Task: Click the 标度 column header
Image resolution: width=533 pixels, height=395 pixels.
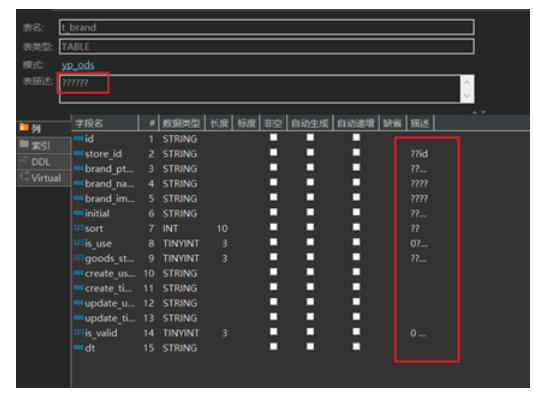Action: [246, 123]
